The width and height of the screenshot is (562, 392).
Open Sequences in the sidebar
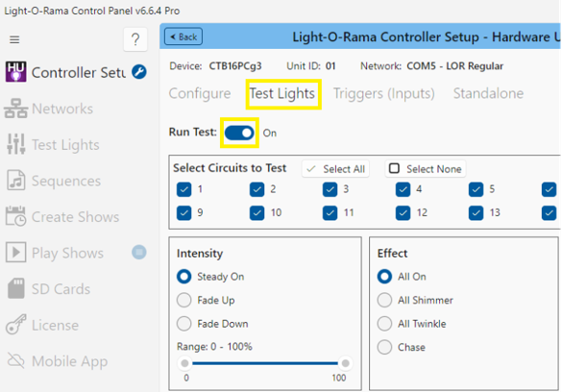pos(66,181)
